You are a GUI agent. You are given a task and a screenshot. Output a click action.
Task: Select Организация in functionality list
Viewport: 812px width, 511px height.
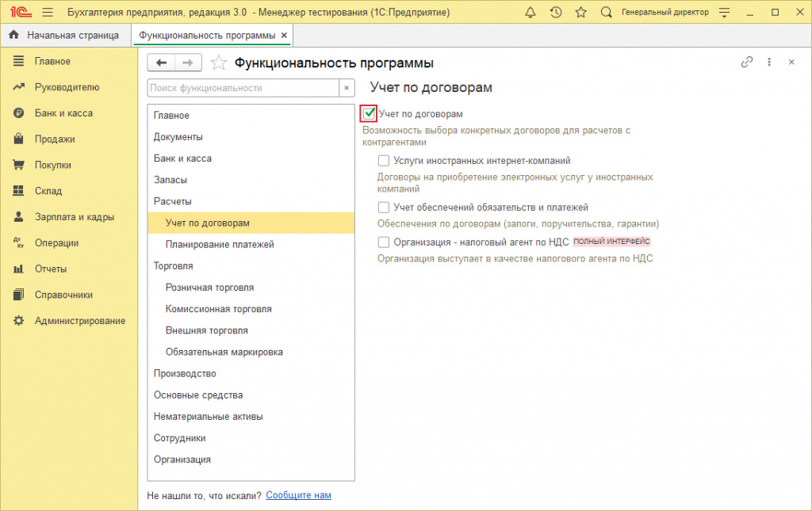coord(251,460)
